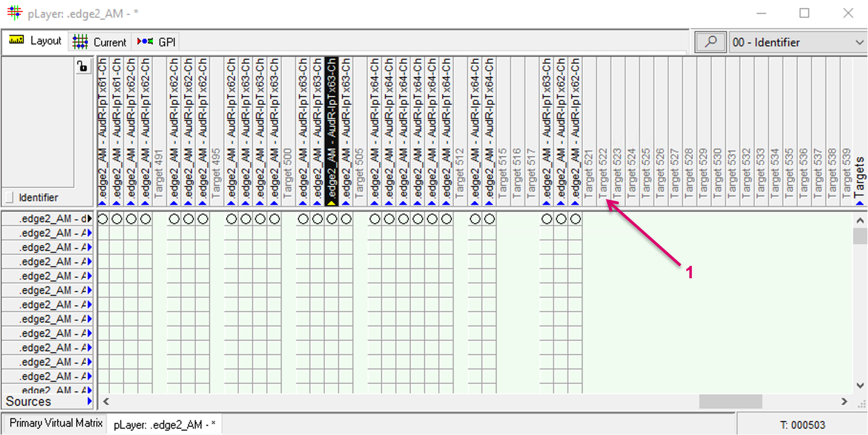Toggle the padlock lock icon
This screenshot has height=435, width=868.
pyautogui.click(x=82, y=66)
